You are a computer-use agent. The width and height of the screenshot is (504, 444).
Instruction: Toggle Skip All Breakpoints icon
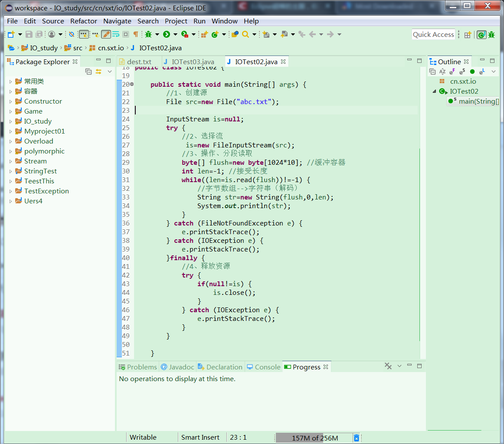(x=71, y=34)
